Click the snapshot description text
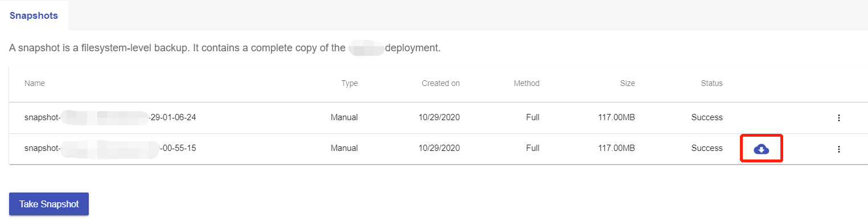 point(225,48)
